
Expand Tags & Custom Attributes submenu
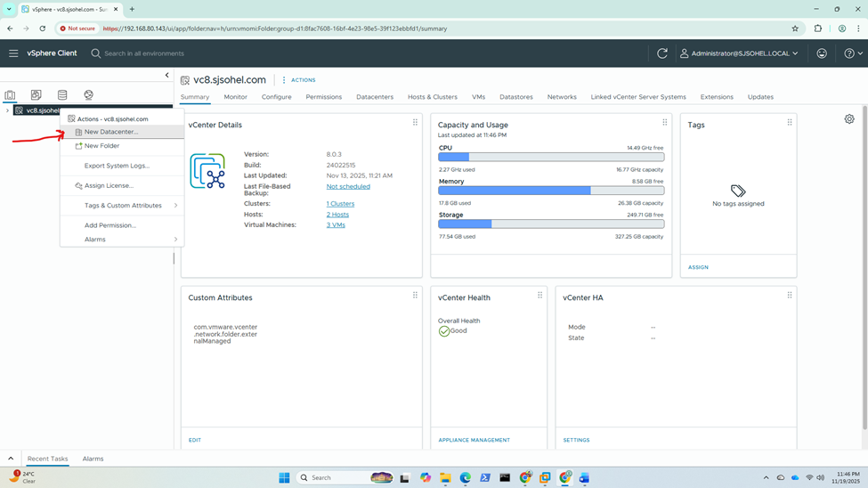pos(122,206)
